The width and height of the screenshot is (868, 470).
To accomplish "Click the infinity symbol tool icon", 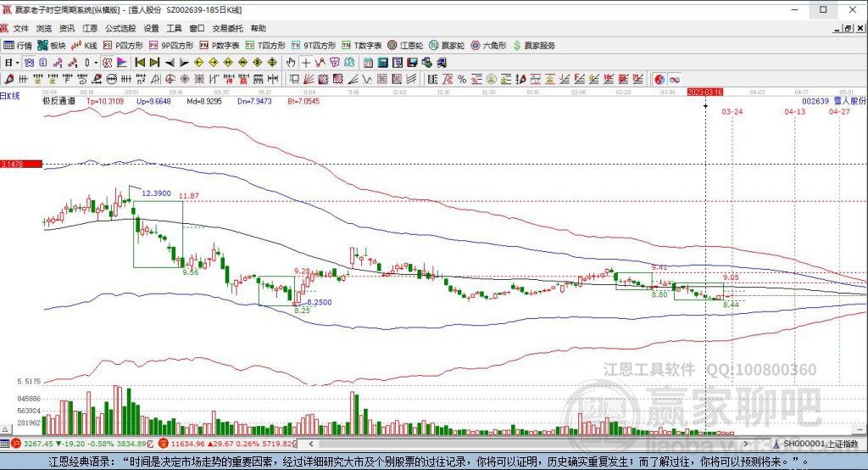I will coord(676,79).
